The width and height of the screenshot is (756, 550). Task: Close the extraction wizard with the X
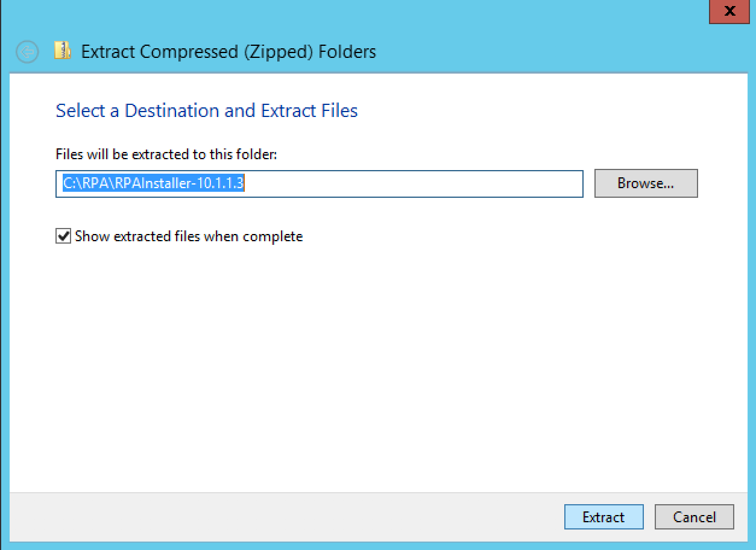729,11
